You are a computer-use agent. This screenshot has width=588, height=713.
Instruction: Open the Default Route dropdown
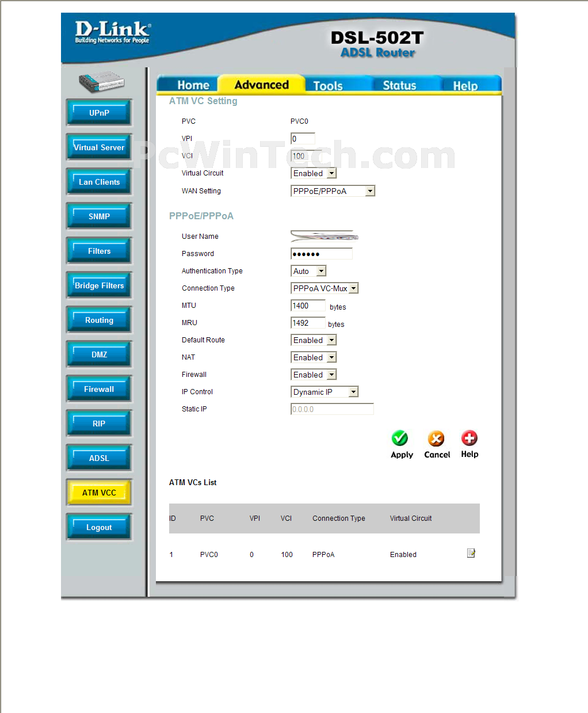pos(314,340)
